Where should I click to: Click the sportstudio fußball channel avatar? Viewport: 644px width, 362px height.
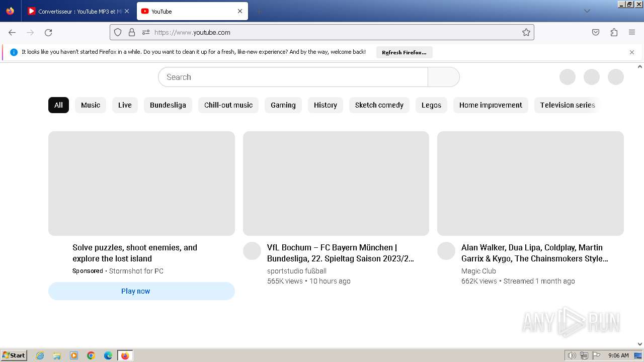(252, 251)
